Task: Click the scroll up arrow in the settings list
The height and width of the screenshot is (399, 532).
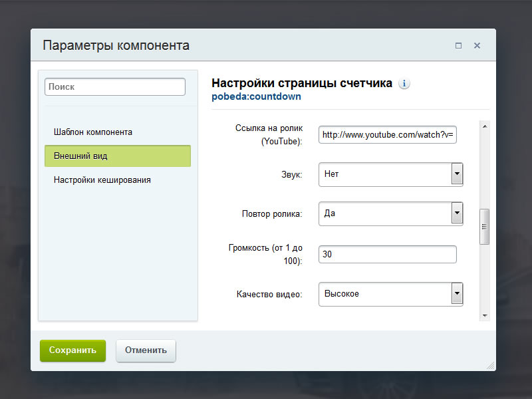Action: click(x=484, y=126)
